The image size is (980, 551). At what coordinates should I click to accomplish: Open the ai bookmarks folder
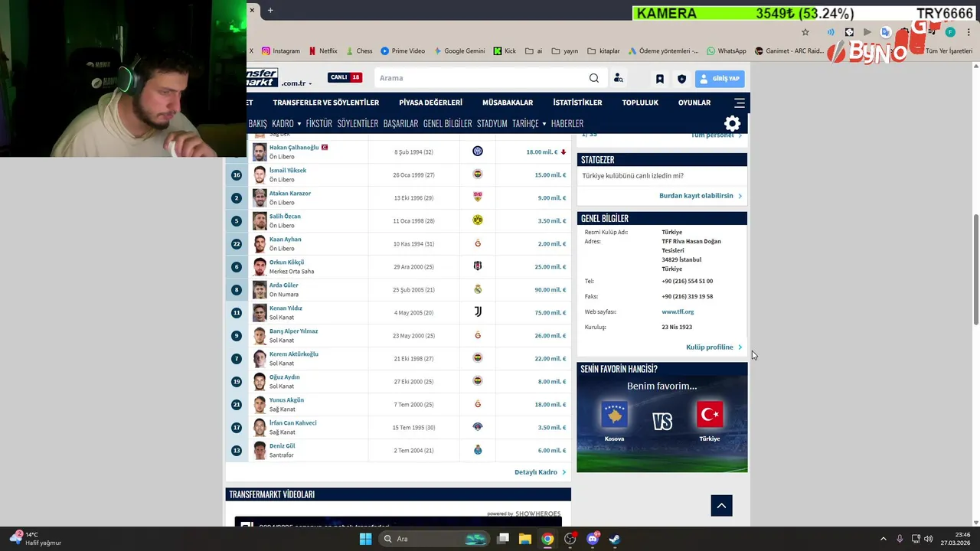pyautogui.click(x=534, y=51)
